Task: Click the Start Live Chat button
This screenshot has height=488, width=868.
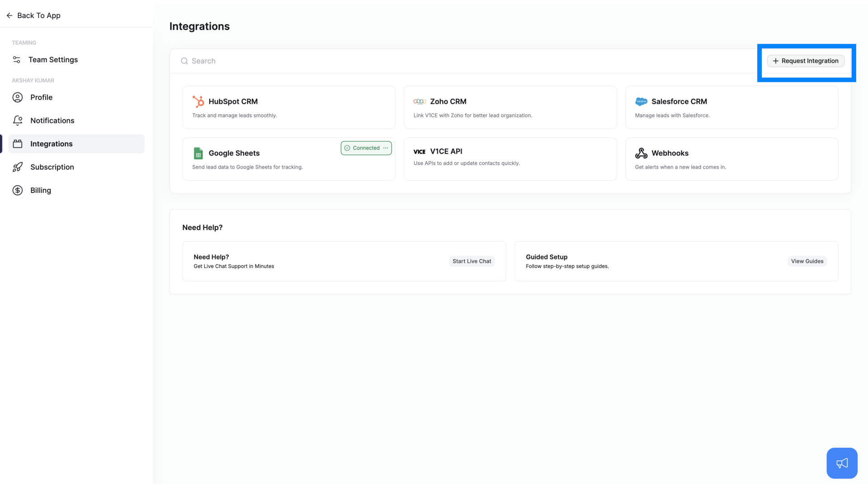Action: [472, 261]
